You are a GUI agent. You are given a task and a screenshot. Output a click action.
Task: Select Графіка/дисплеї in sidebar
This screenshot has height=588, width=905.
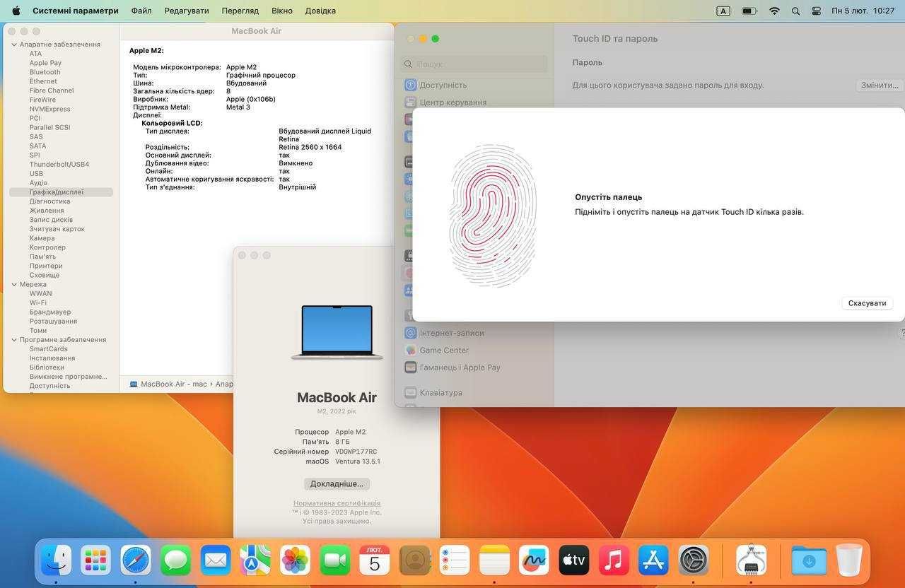[61, 192]
